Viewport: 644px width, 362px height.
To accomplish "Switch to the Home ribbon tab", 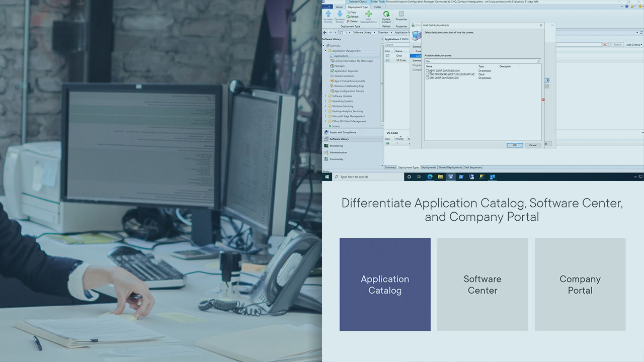I will pos(339,7).
